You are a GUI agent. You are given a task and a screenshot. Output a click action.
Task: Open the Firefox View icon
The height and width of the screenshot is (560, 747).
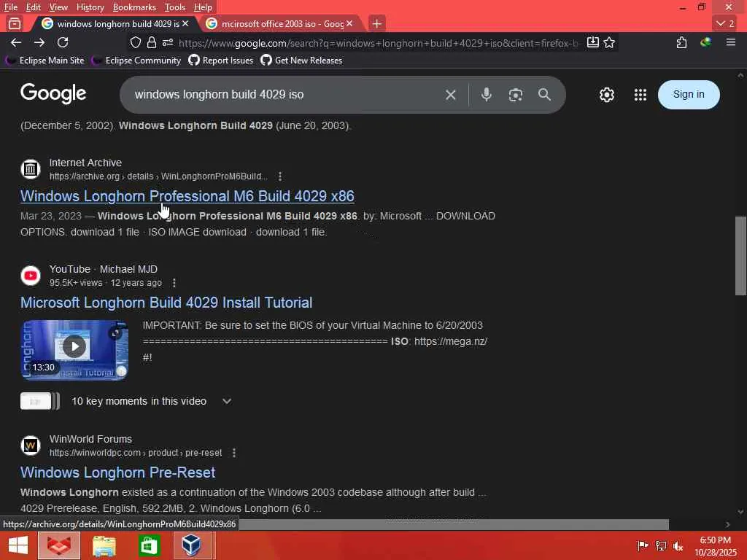(15, 23)
